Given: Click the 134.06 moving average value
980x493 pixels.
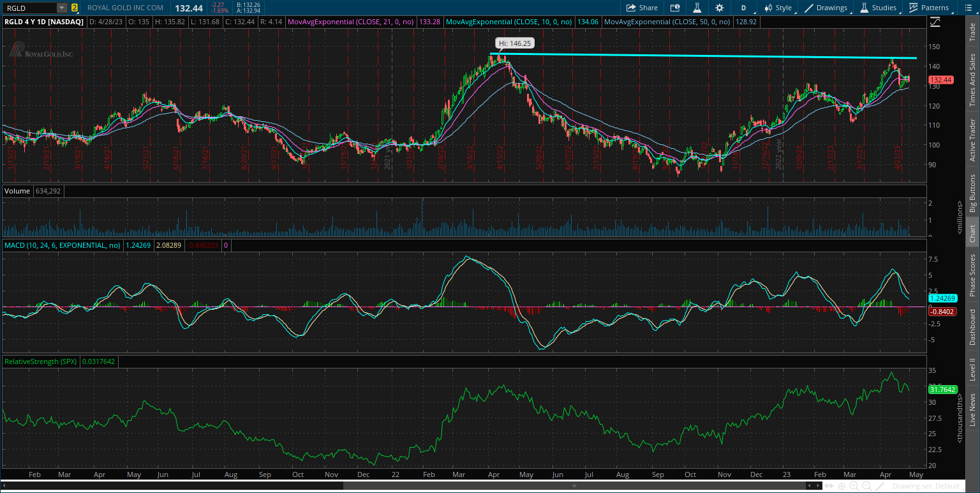Looking at the screenshot, I should (x=589, y=22).
